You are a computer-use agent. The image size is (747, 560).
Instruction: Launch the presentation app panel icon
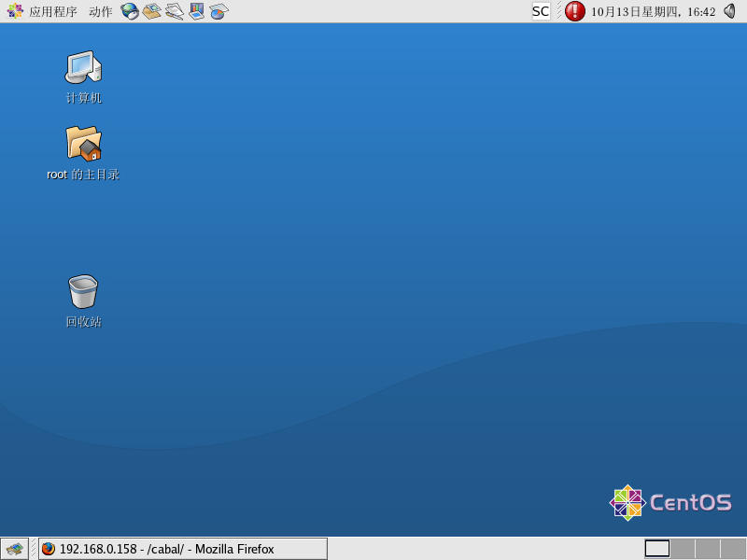coord(196,11)
